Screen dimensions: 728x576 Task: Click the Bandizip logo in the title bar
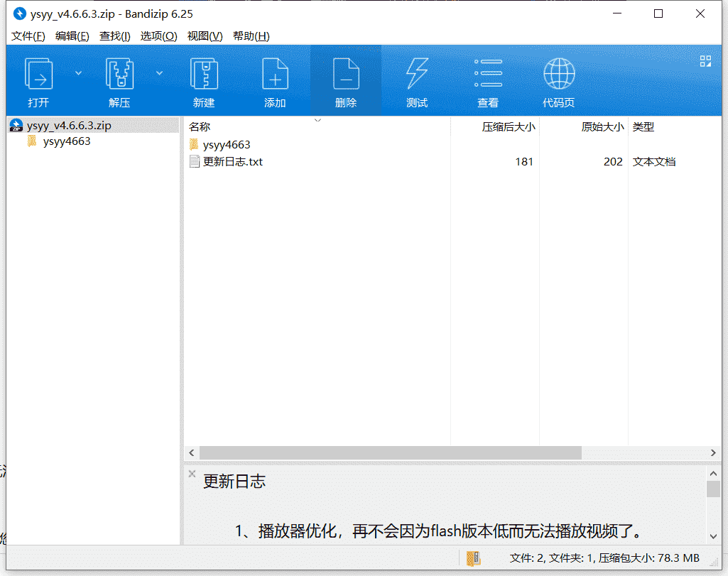[19, 13]
